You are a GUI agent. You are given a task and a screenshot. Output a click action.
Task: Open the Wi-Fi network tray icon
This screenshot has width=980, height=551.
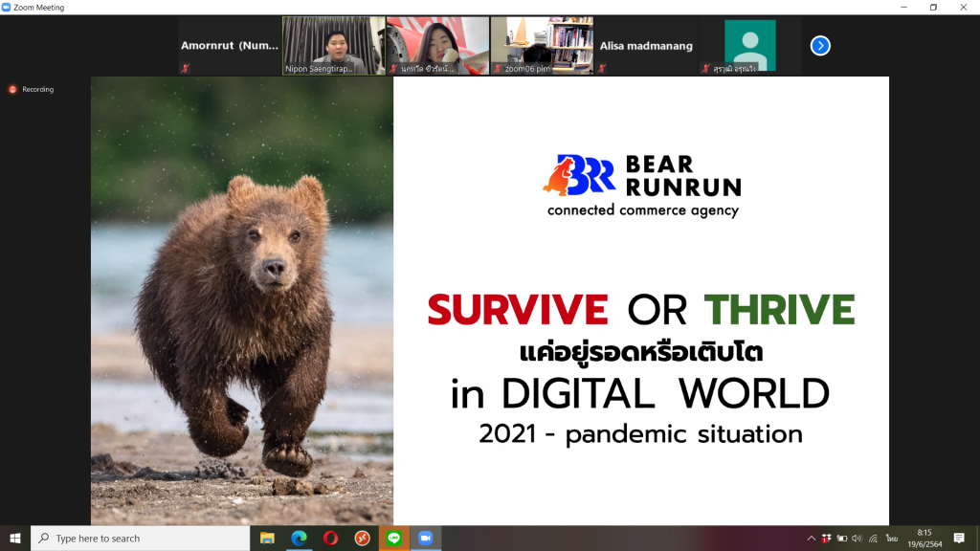tap(872, 539)
